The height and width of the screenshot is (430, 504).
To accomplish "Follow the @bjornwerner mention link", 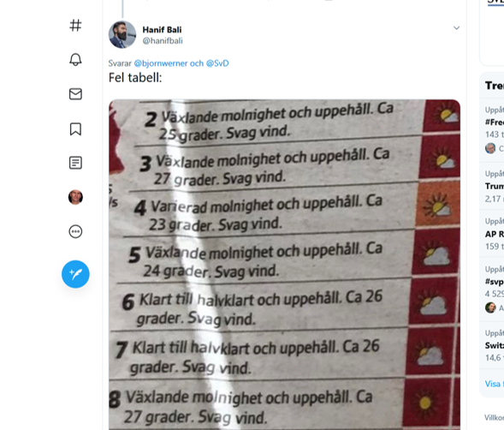I will pos(160,63).
